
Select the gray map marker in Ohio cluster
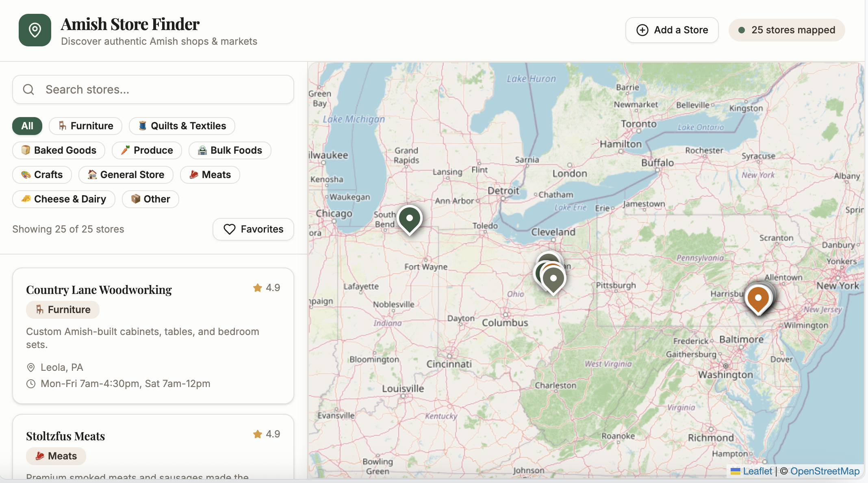click(x=553, y=279)
